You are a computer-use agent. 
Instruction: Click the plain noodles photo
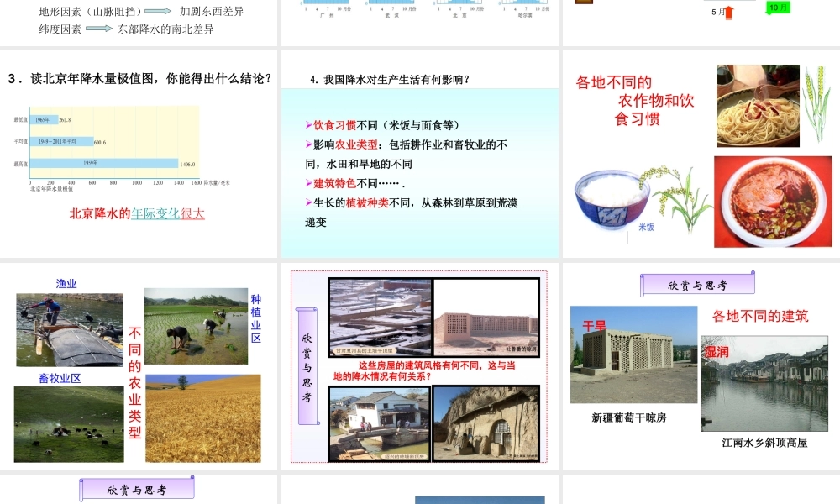point(758,106)
